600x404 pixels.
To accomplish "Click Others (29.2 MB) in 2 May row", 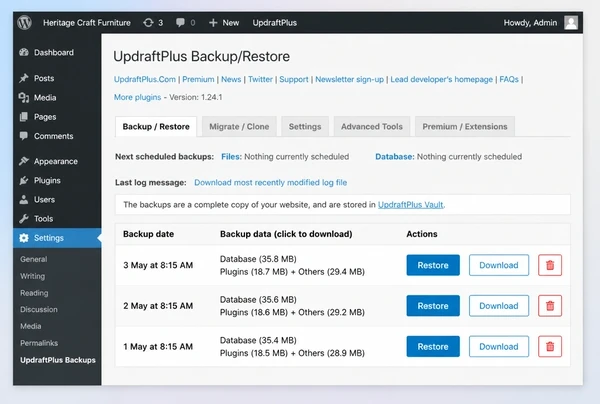I will coord(331,312).
